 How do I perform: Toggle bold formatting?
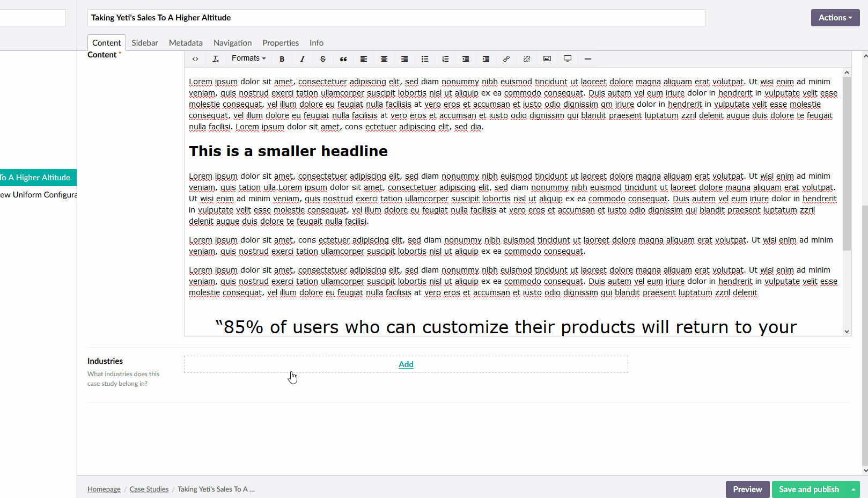coord(282,59)
